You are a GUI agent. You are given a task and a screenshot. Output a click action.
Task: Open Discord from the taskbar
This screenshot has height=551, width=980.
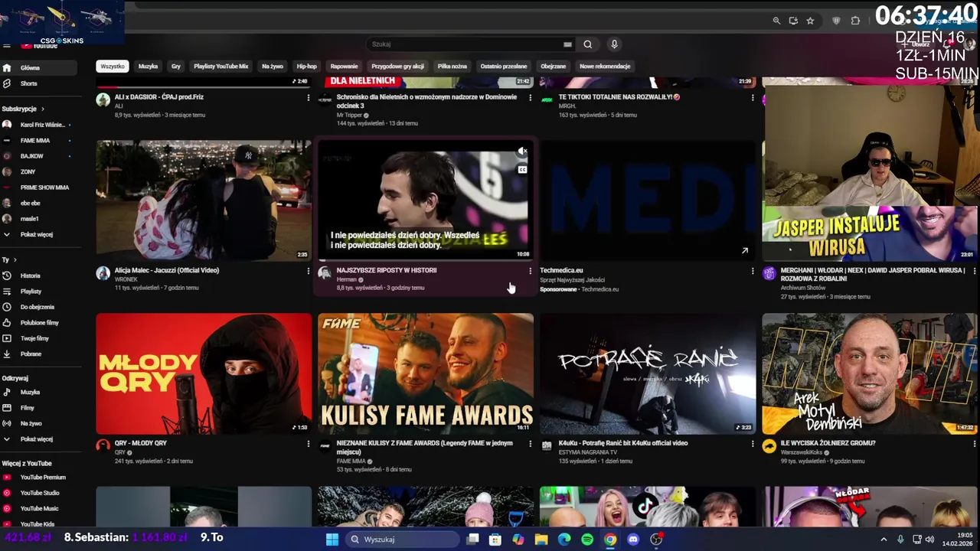pos(633,540)
